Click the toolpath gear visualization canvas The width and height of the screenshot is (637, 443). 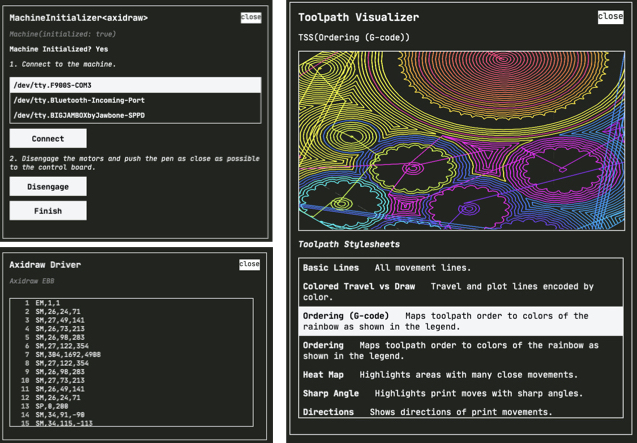tap(462, 141)
